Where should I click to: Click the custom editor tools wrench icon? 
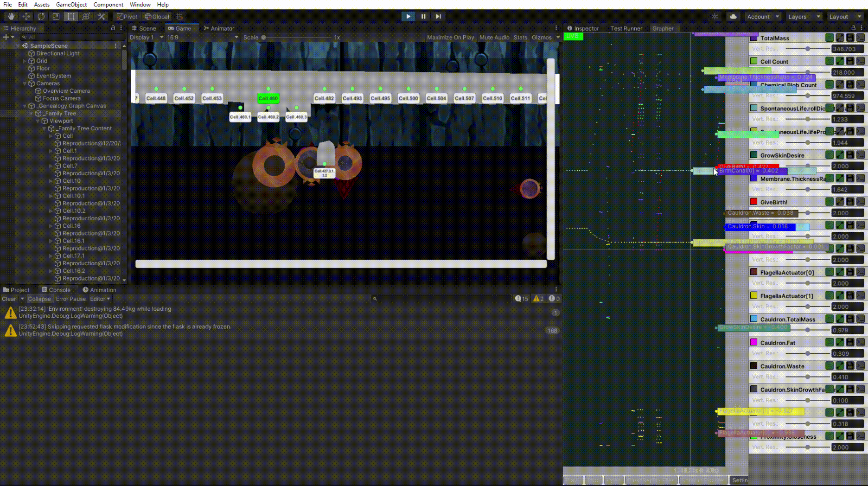point(101,16)
